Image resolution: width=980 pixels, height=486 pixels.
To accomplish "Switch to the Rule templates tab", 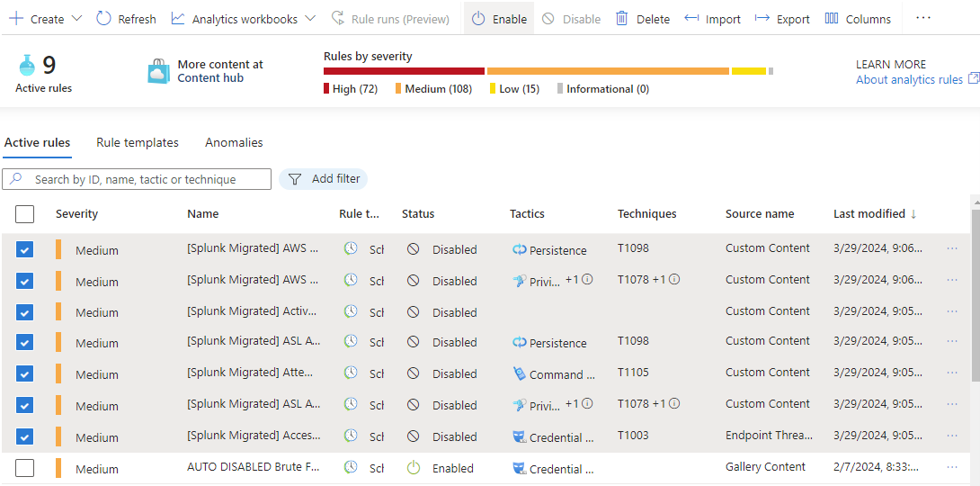I will point(138,142).
